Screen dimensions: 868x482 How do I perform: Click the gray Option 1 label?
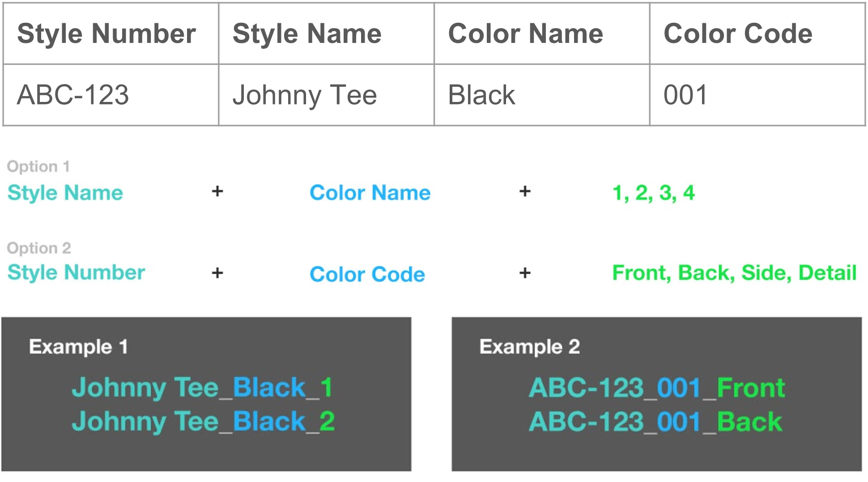tap(38, 166)
